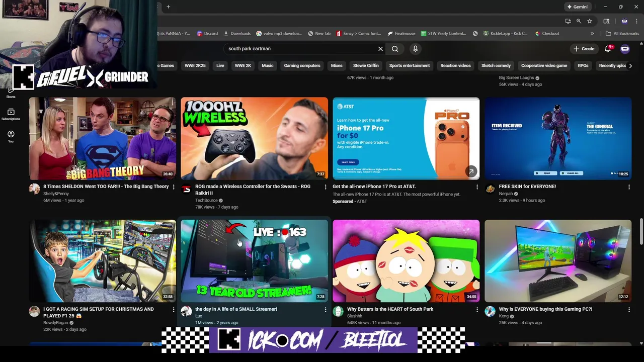This screenshot has height=362, width=644.
Task: Open the YouTube notifications bell
Action: (608, 49)
